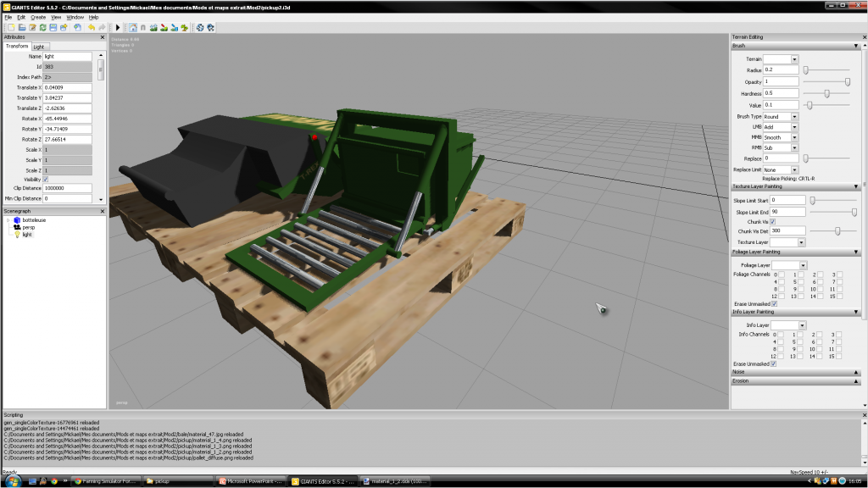
Task: Click the New scene toolbar icon
Action: [x=11, y=27]
